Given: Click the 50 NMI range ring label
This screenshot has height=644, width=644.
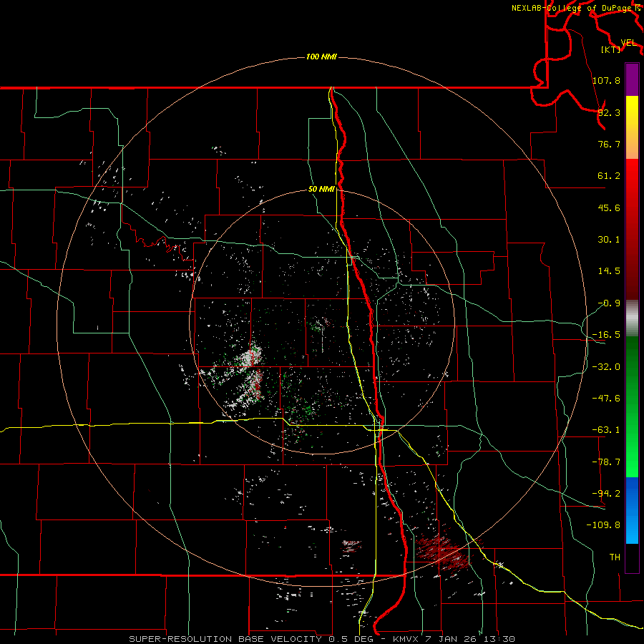Looking at the screenshot, I should tap(321, 190).
